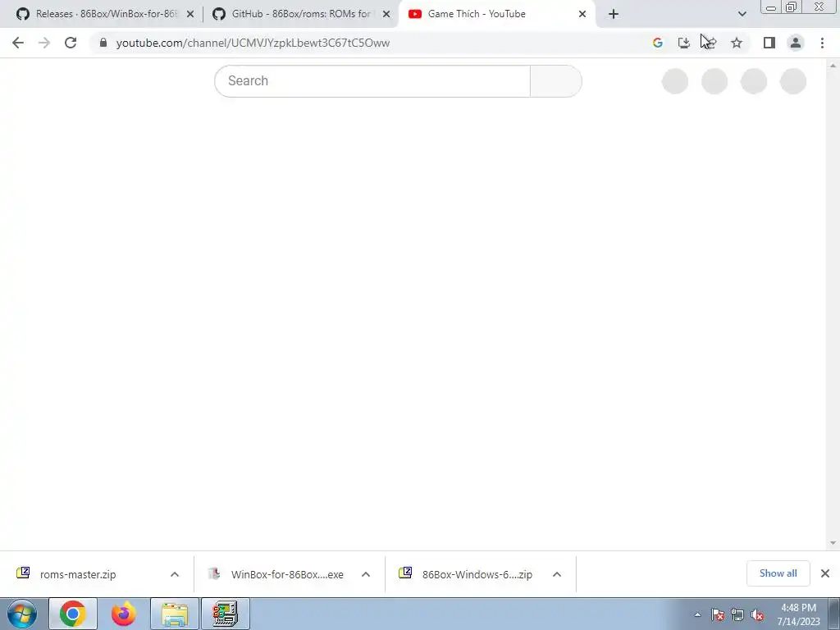Bookmark this page with the star icon

(737, 43)
